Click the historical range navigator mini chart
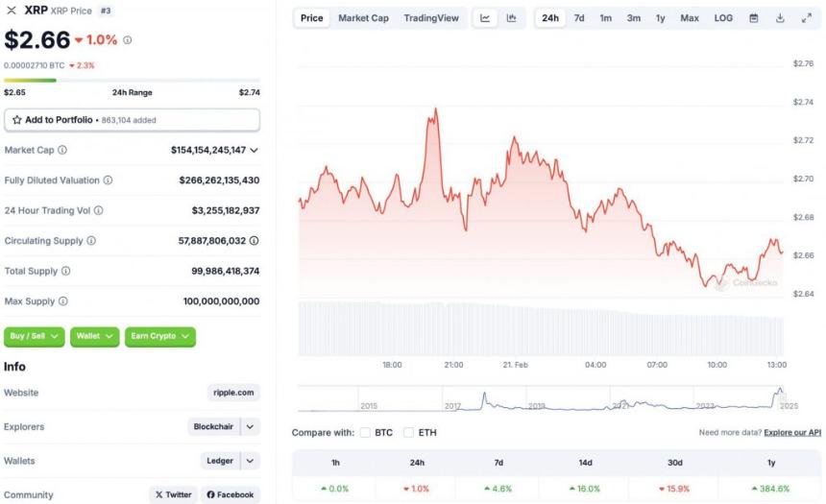The height and width of the screenshot is (504, 826). pos(541,398)
